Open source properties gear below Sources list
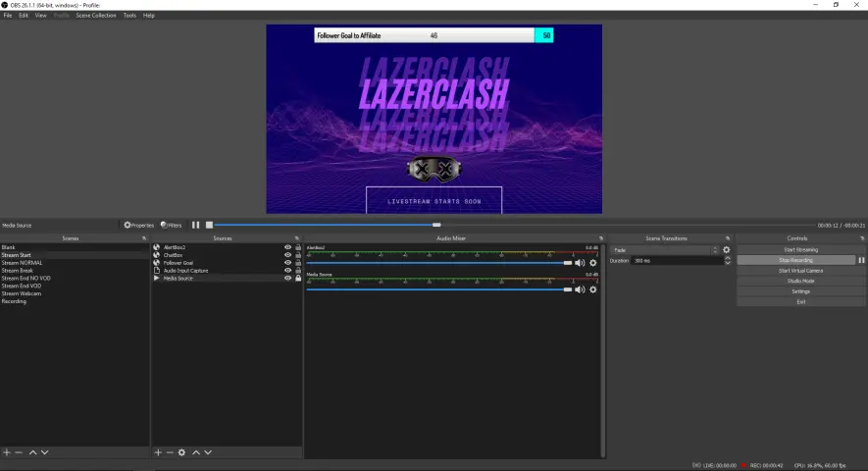This screenshot has width=868, height=471. pos(181,452)
